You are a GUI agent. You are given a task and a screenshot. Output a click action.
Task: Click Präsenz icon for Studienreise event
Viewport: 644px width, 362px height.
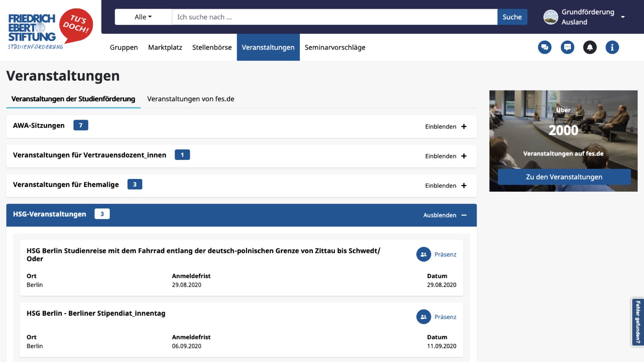424,254
